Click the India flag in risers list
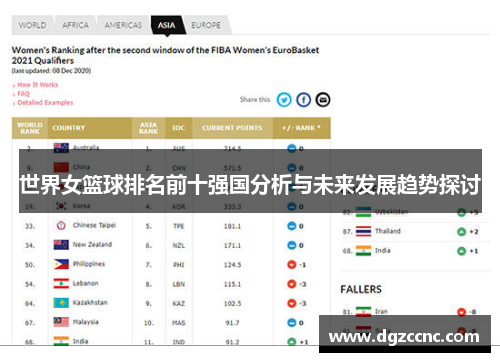Image resolution: width=500 pixels, height=362 pixels. [363, 251]
